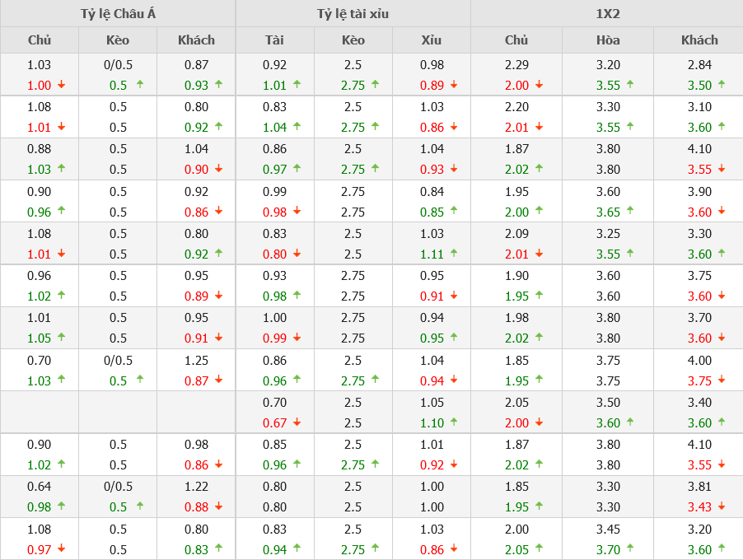Click the Tài column header
This screenshot has height=560, width=743.
[x=274, y=40]
